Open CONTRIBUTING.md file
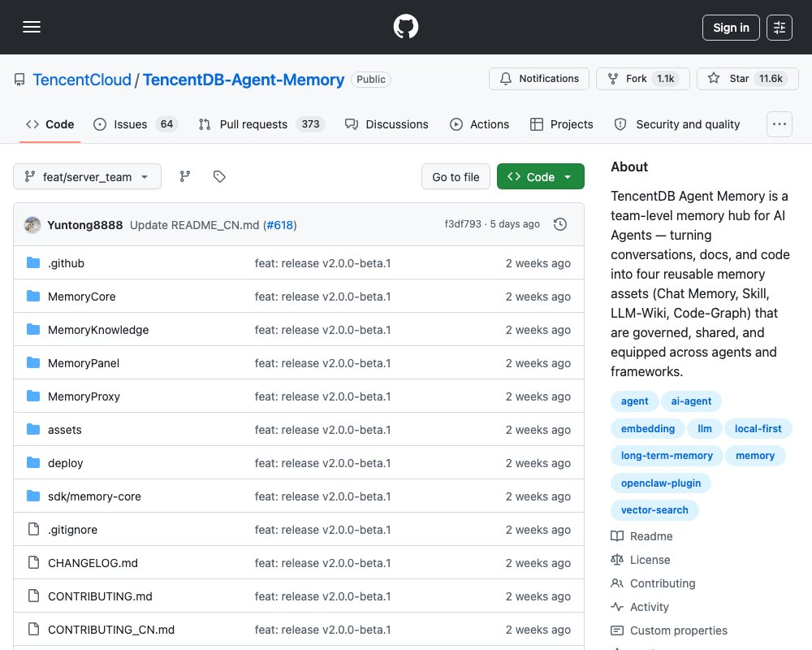The image size is (812, 650). click(100, 596)
